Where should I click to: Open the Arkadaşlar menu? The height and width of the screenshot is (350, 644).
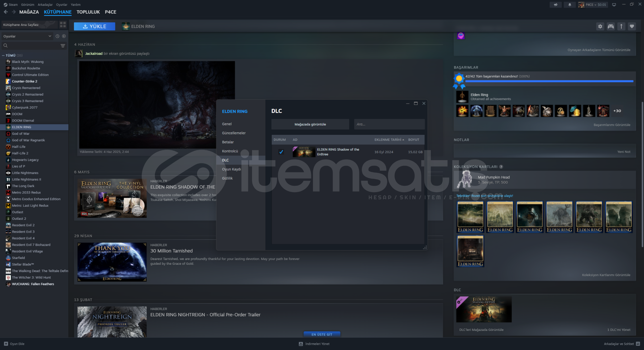pyautogui.click(x=45, y=5)
